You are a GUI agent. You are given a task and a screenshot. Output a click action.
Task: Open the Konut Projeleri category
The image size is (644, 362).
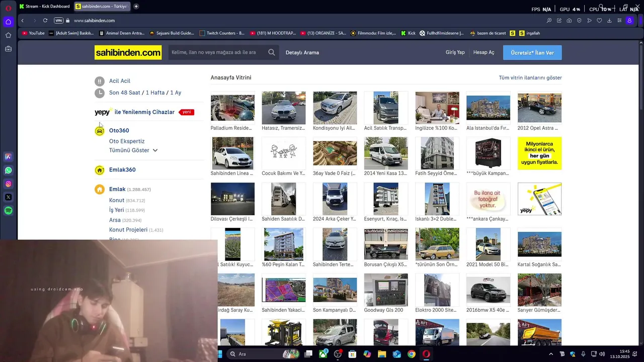coord(128,230)
